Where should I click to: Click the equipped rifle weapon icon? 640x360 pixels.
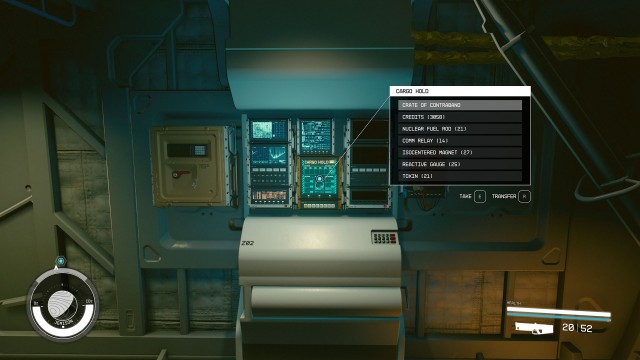click(x=534, y=328)
